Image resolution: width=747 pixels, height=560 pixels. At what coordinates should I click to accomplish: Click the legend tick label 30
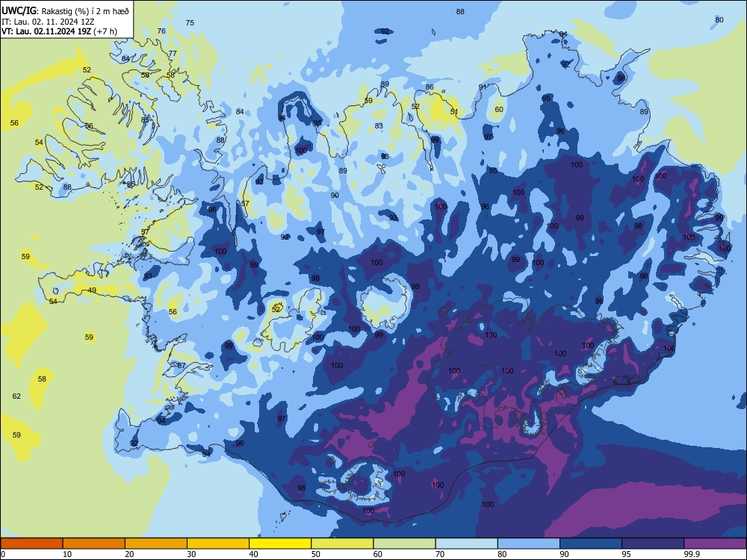pyautogui.click(x=191, y=554)
